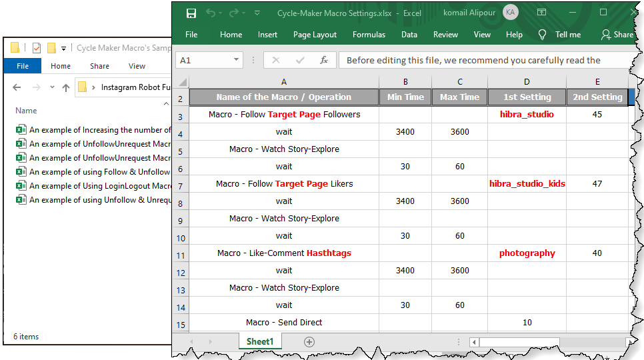Click the Name column header in Explorer
Viewport: 644px width, 360px height.
point(26,111)
